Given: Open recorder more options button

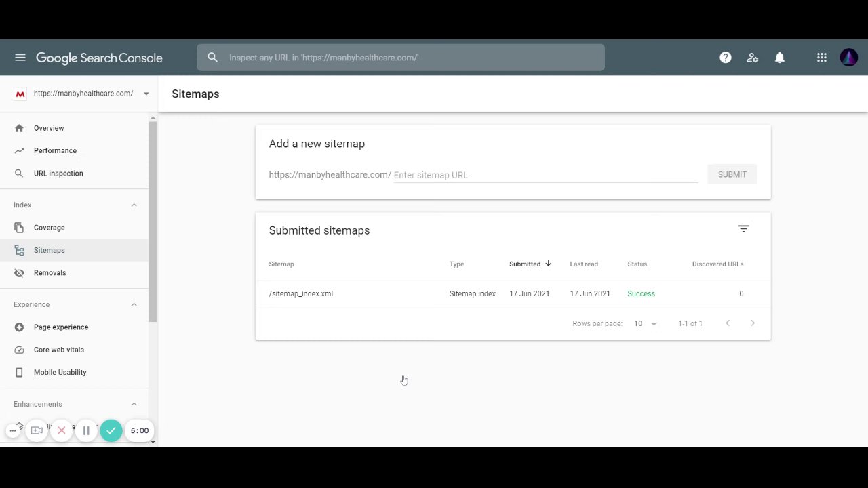Looking at the screenshot, I should tap(12, 430).
